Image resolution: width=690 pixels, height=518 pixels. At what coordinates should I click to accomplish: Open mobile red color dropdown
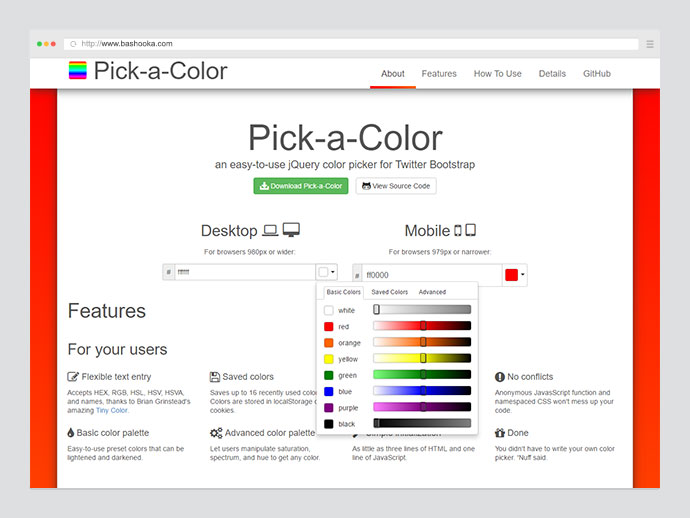pos(514,275)
